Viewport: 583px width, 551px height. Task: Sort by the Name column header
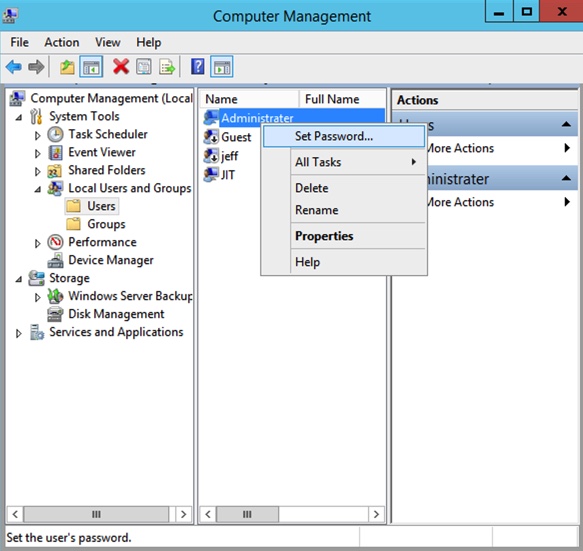249,99
